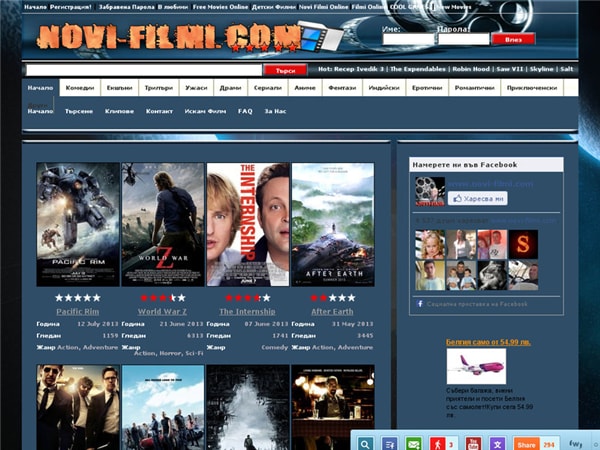
Task: Open the Екшъни category tab
Action: click(x=119, y=88)
